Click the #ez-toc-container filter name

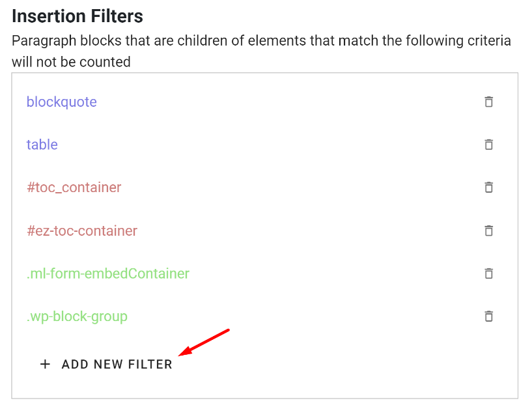click(82, 231)
